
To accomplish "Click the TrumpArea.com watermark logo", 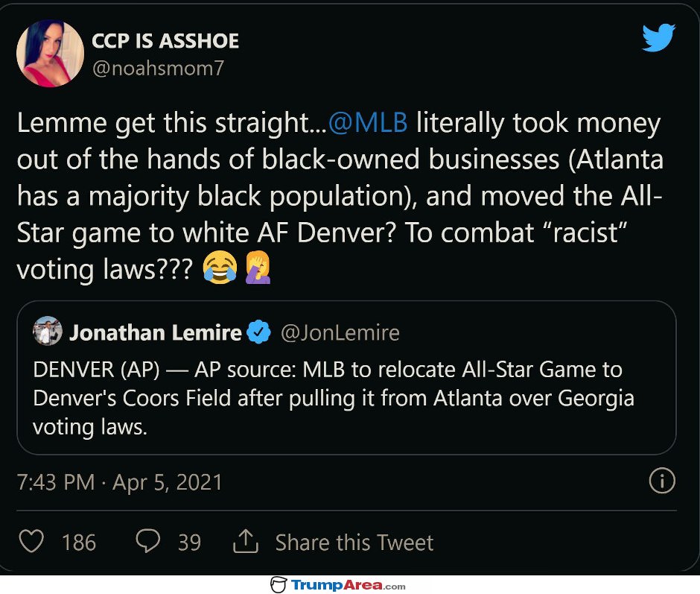I will click(338, 585).
